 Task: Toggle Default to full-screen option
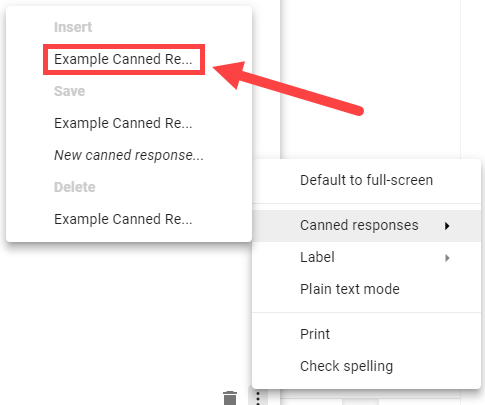[x=366, y=180]
